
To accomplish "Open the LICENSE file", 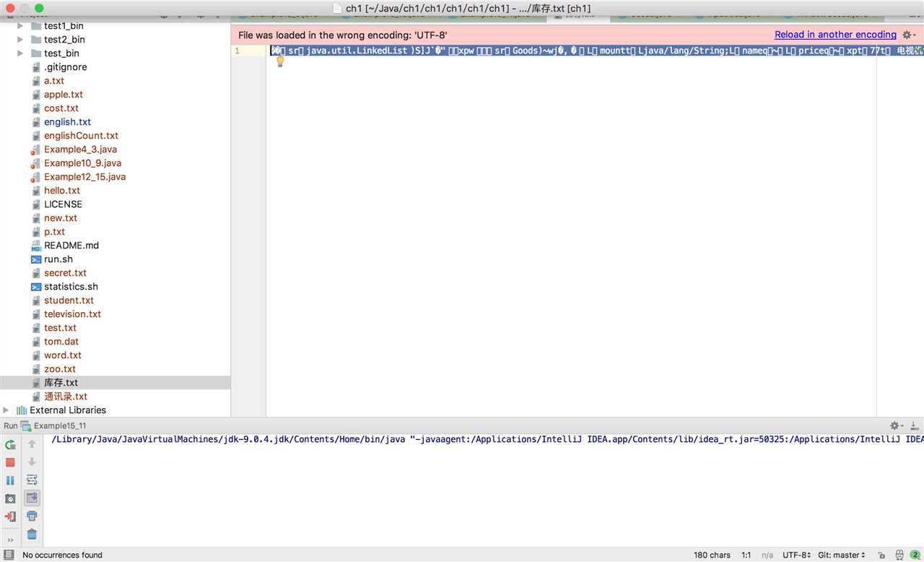I will [x=63, y=204].
